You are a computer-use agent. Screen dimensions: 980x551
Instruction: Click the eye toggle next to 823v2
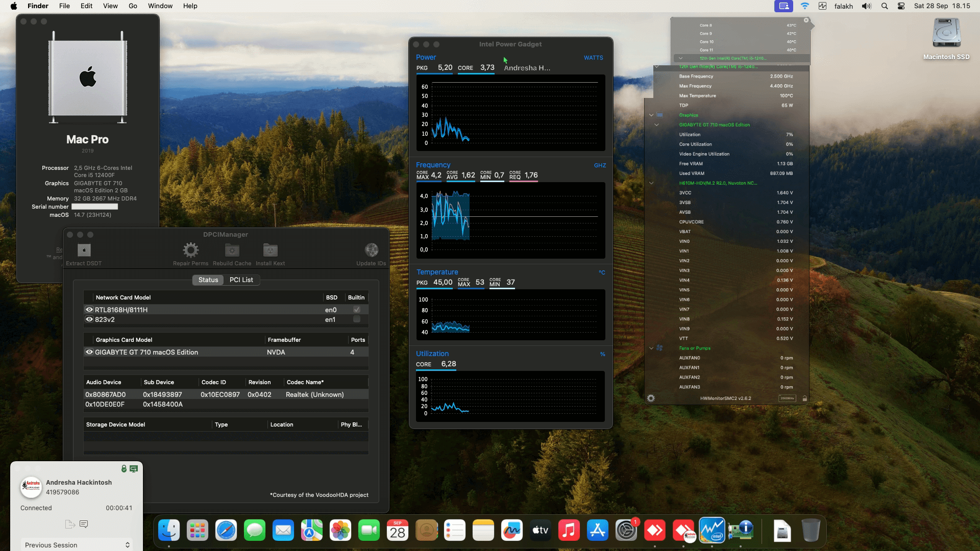point(89,319)
